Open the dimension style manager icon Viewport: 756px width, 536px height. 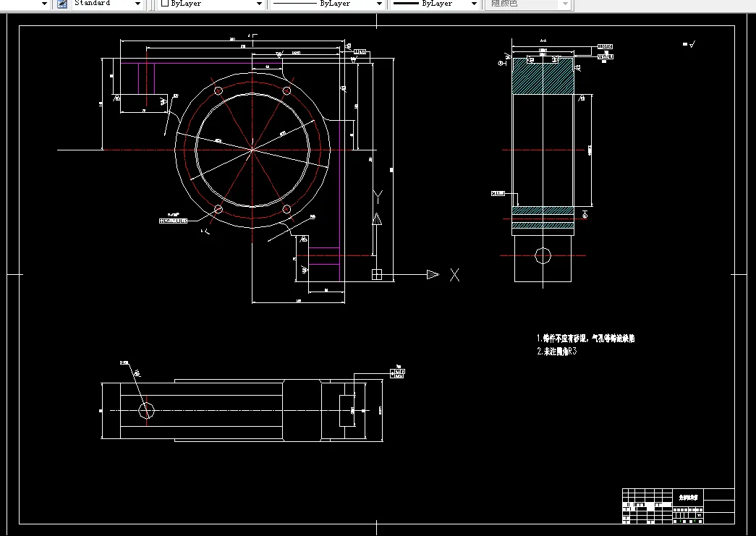(x=62, y=4)
